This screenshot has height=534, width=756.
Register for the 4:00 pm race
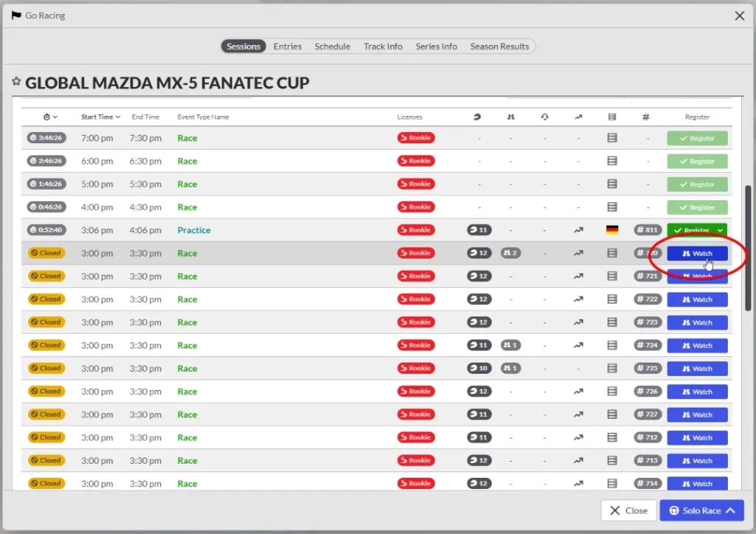coord(697,207)
